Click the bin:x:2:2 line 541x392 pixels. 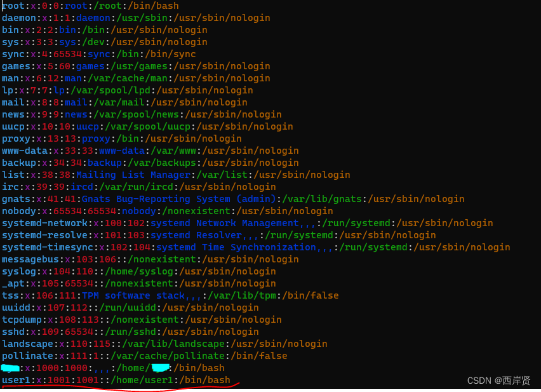pyautogui.click(x=105, y=30)
